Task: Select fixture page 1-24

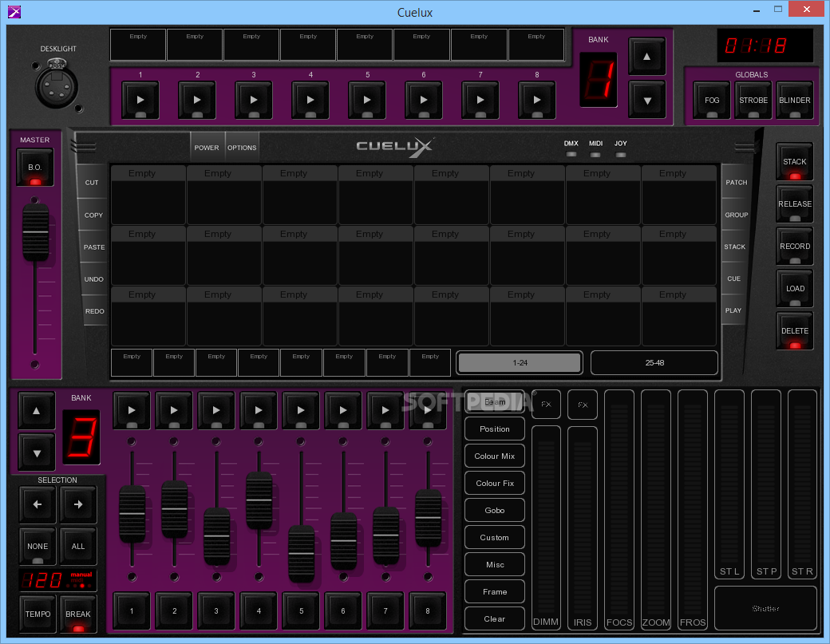Action: coord(520,362)
